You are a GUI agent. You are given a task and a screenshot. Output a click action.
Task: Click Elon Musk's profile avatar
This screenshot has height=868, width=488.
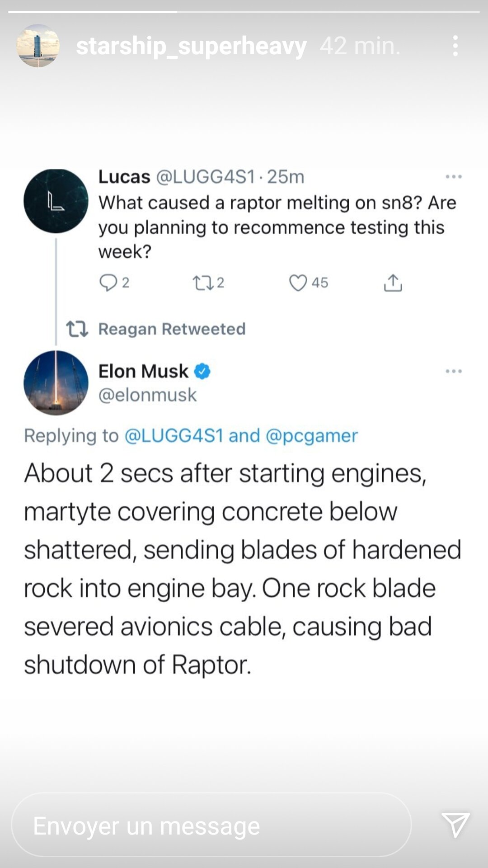[56, 382]
